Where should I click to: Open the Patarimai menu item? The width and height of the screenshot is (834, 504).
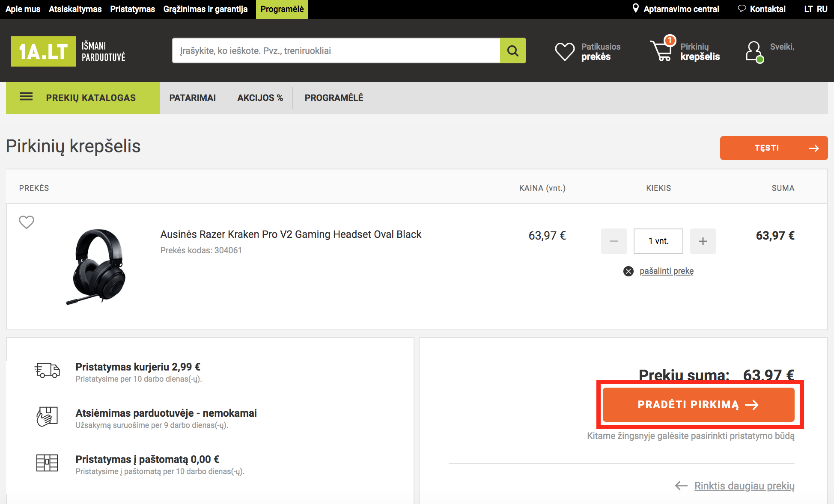tap(193, 98)
